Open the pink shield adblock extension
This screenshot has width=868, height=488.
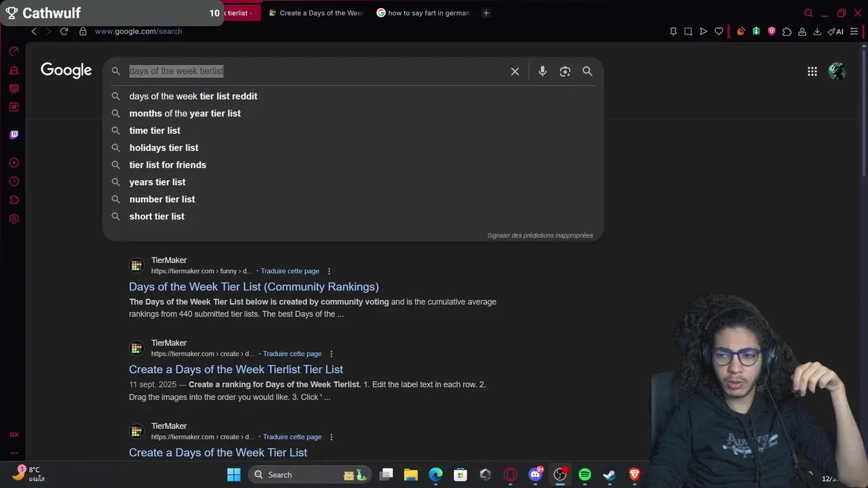pyautogui.click(x=771, y=31)
